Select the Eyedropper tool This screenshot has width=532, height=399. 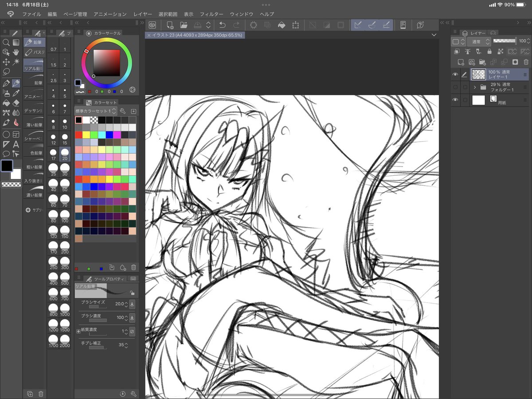pos(15,93)
